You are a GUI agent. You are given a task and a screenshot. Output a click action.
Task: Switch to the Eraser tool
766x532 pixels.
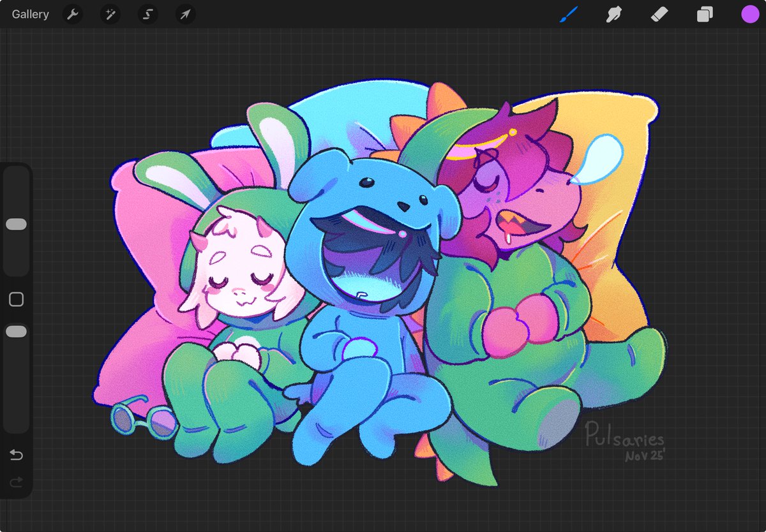click(x=657, y=14)
